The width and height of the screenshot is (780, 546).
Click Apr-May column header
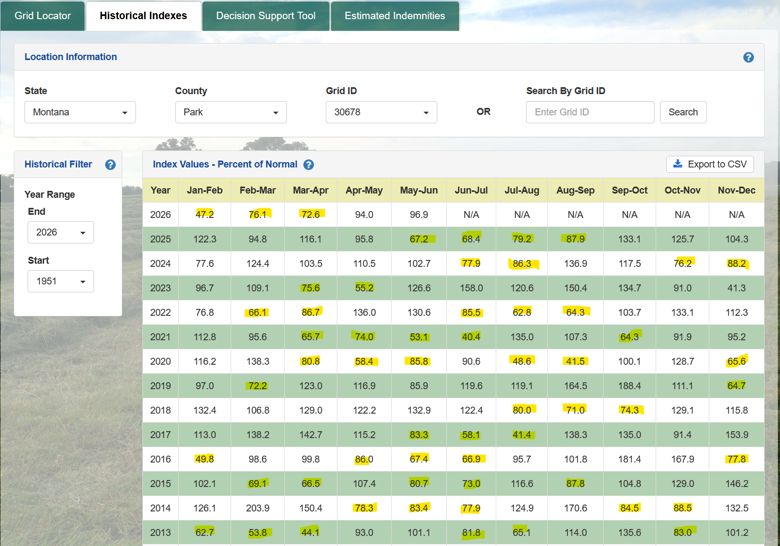tap(364, 190)
